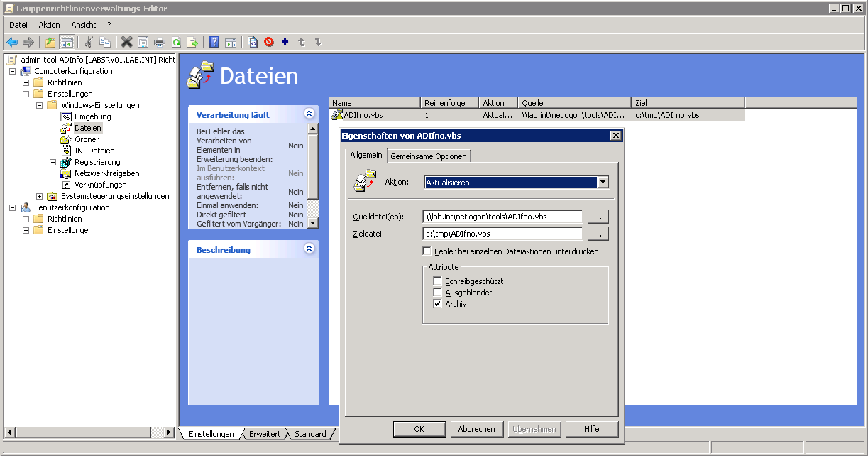Expand the Systemsteuerungseinstellungen tree node
The width and height of the screenshot is (868, 456).
click(40, 195)
